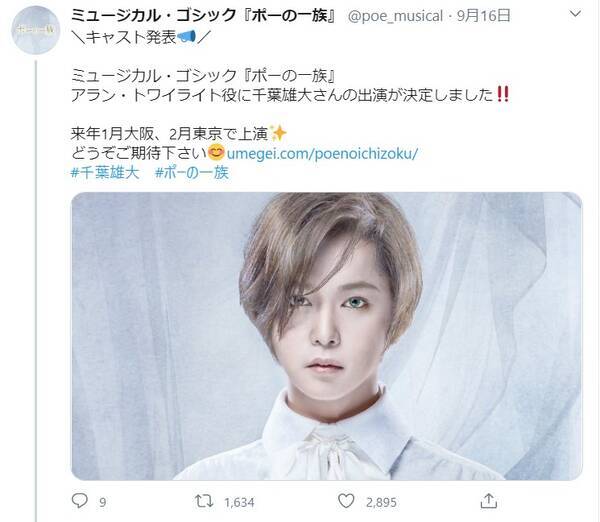Open tweet options chevron menu
This screenshot has width=600, height=522.
(575, 14)
